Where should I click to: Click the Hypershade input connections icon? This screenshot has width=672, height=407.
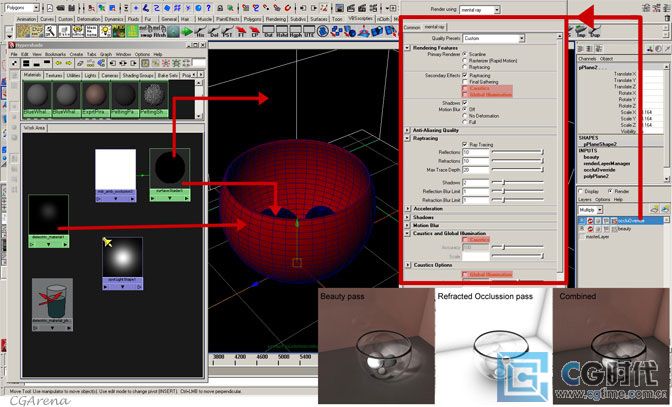[x=112, y=63]
